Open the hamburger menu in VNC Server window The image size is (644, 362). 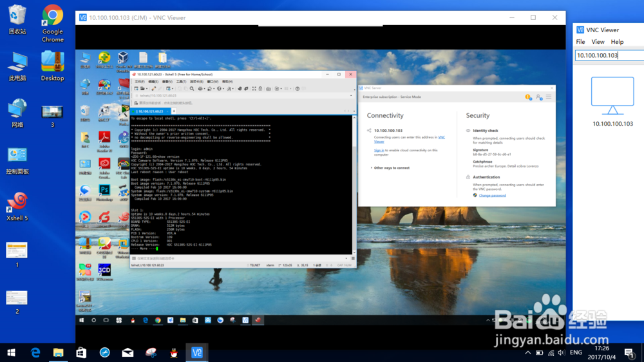(x=549, y=97)
